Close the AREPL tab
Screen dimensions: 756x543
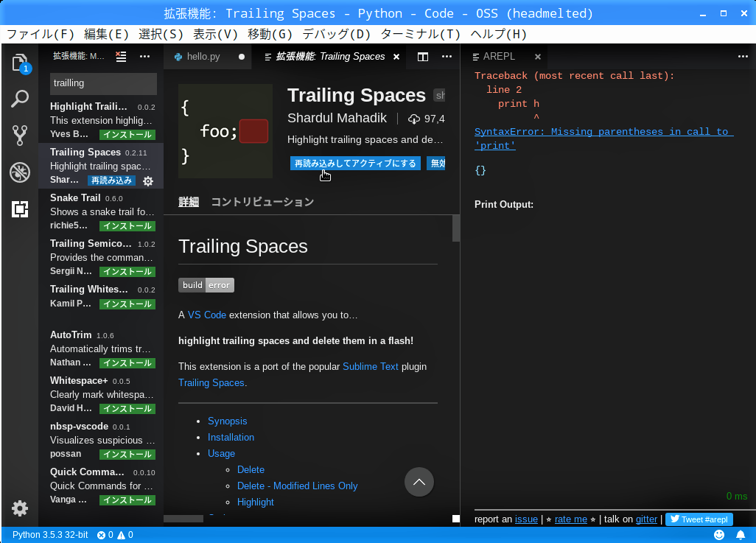point(538,57)
